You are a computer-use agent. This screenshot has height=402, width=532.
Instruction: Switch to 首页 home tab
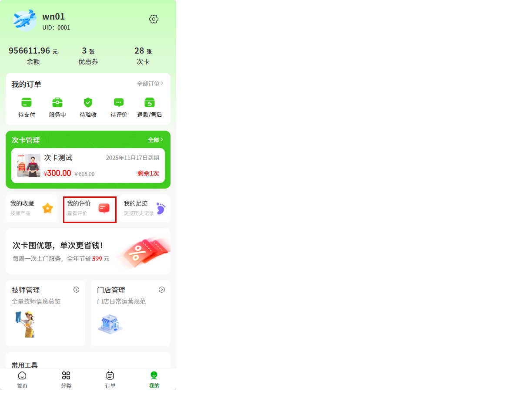(22, 380)
